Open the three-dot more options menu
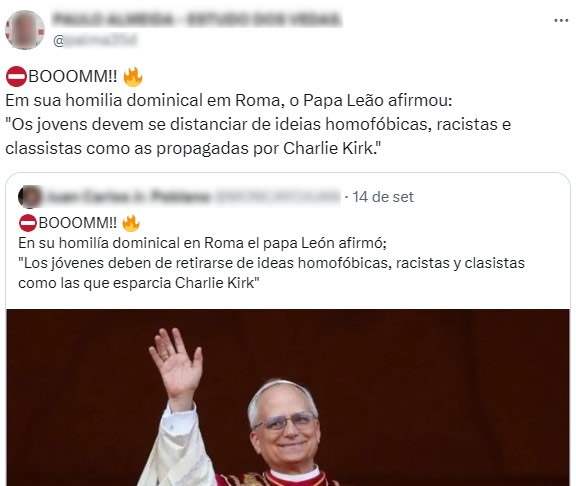Viewport: 576px width, 486px height. point(561,21)
